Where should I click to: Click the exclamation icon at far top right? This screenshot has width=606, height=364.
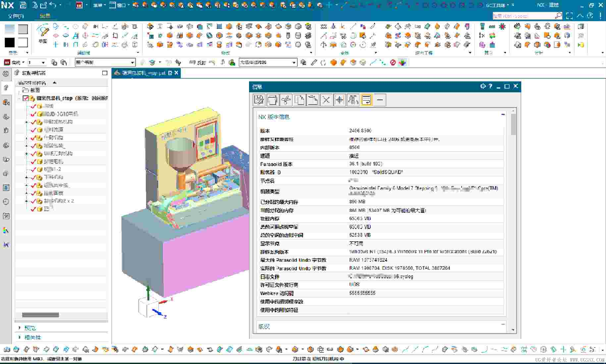(600, 16)
